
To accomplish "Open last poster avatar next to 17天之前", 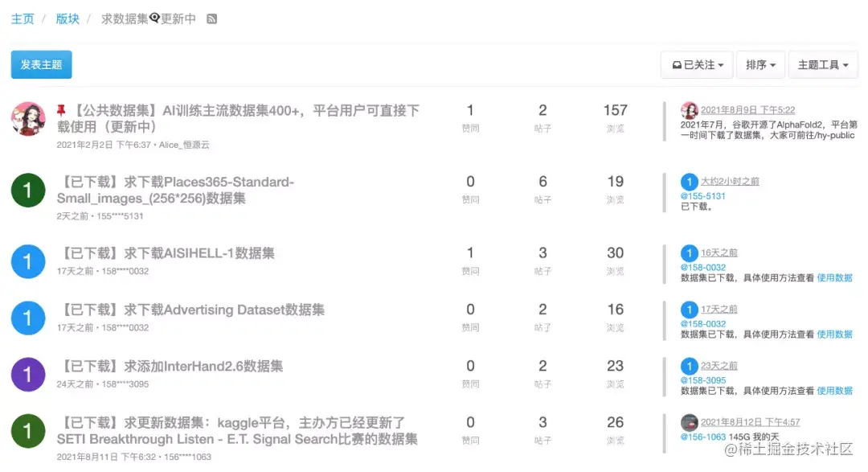I will (690, 309).
